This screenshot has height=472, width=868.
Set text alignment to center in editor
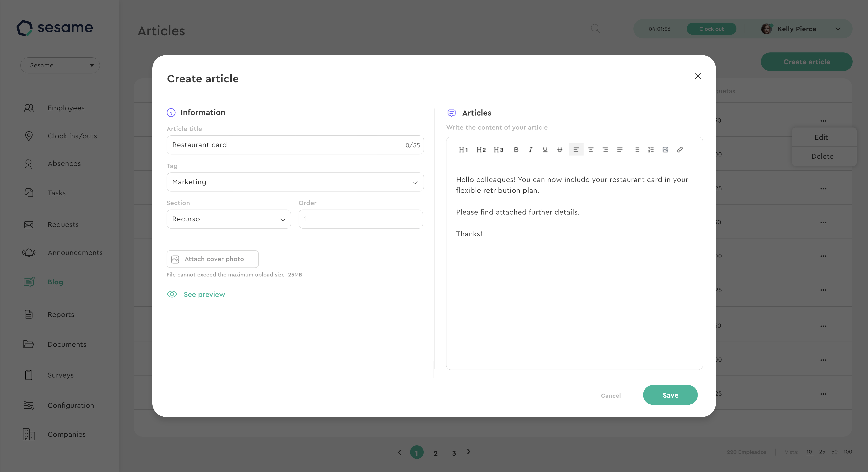click(591, 150)
